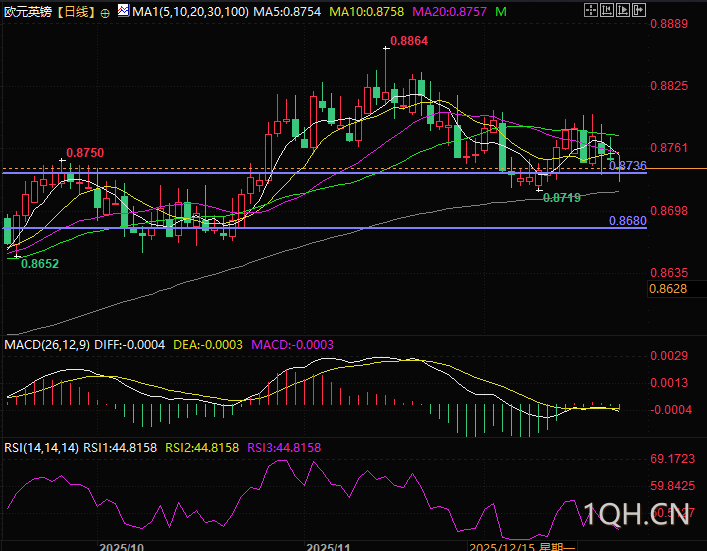Click the 2025/11 date on time axis
The image size is (707, 551).
327,545
